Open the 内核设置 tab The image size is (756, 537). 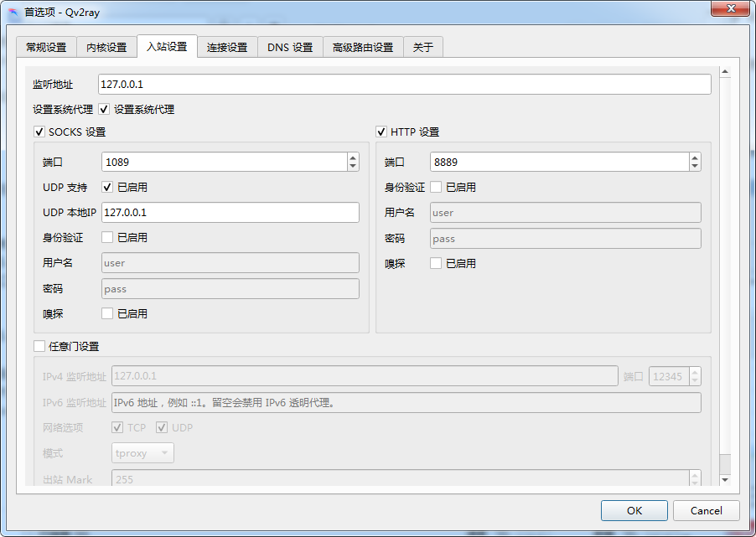[106, 47]
